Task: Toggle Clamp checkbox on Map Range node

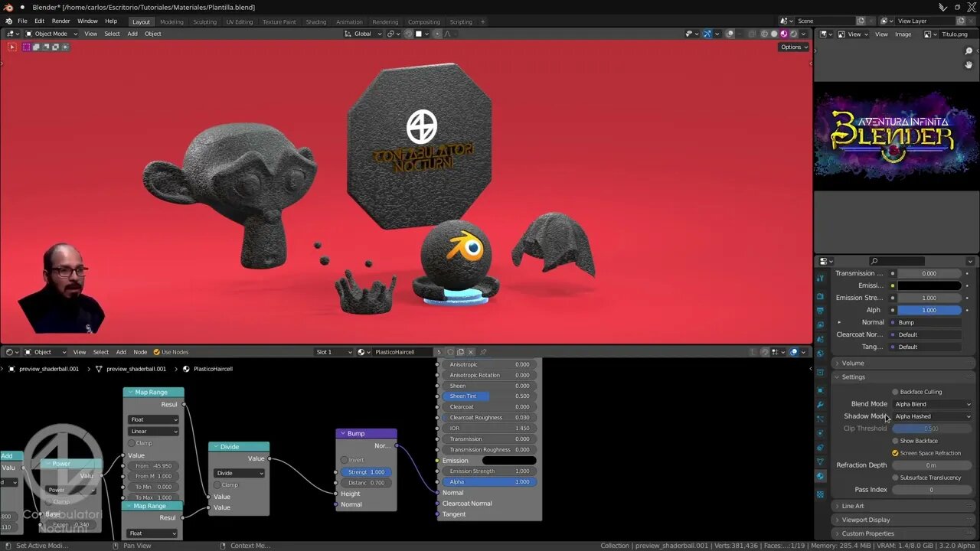Action: [132, 443]
